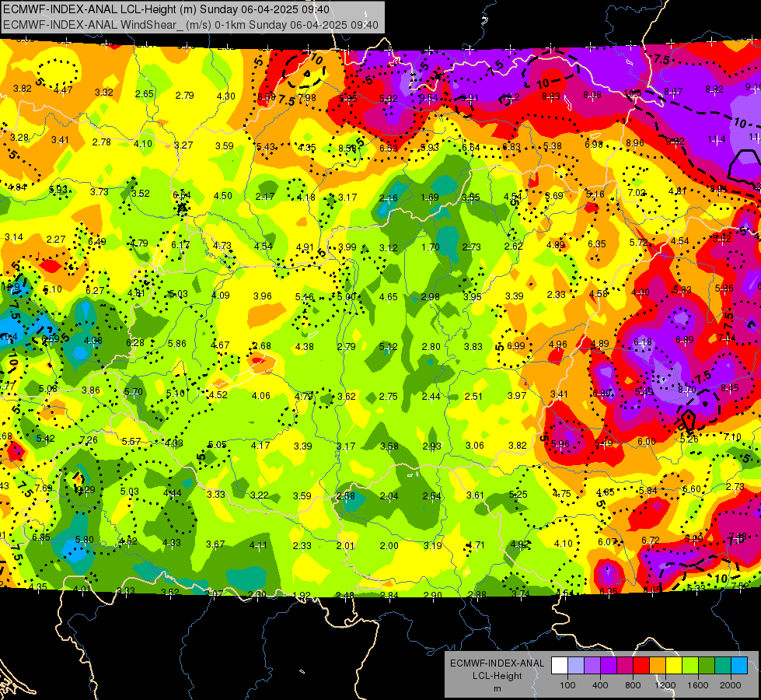Click the light lavender legend swatch

click(576, 666)
